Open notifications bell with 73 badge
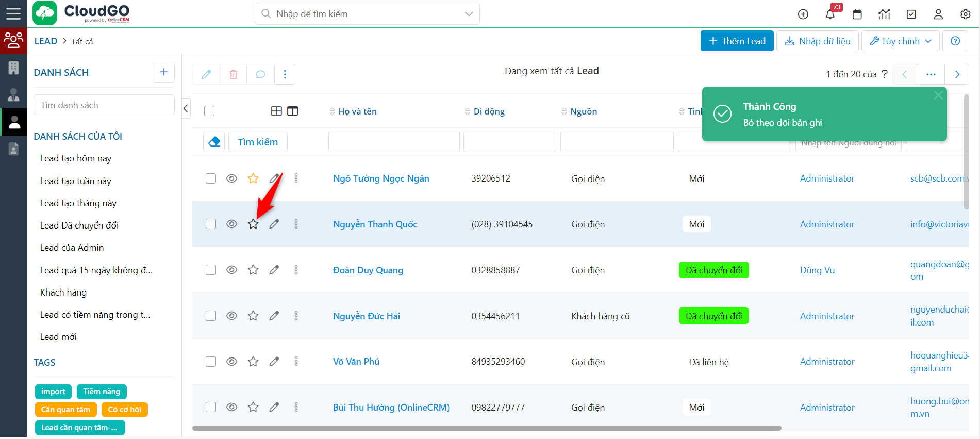This screenshot has height=439, width=980. (830, 14)
